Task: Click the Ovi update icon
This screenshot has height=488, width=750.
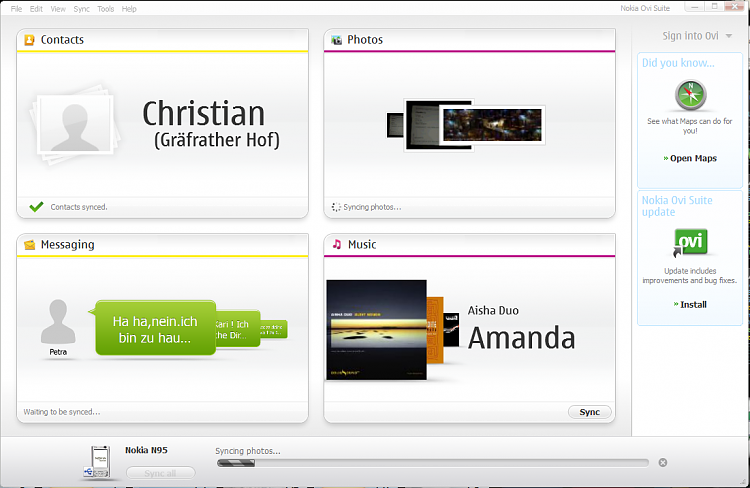Action: click(x=690, y=243)
